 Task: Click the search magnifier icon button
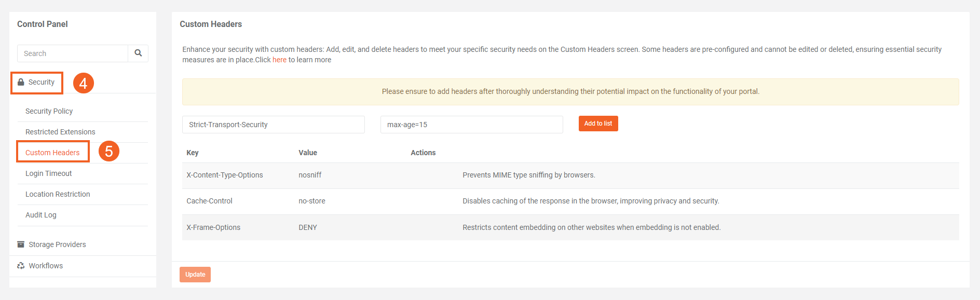[x=138, y=53]
